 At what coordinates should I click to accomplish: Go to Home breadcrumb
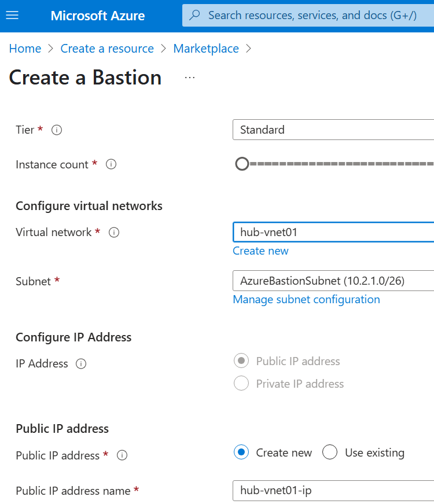point(25,49)
